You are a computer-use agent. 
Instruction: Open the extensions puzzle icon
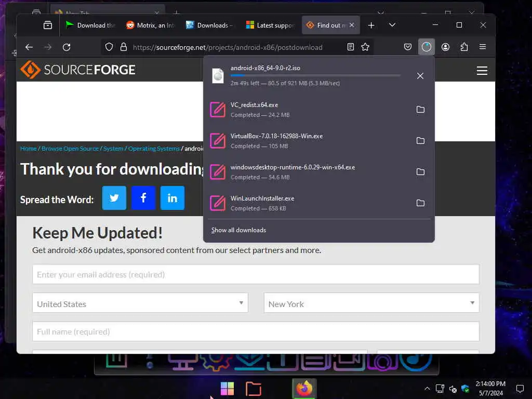coord(464,47)
